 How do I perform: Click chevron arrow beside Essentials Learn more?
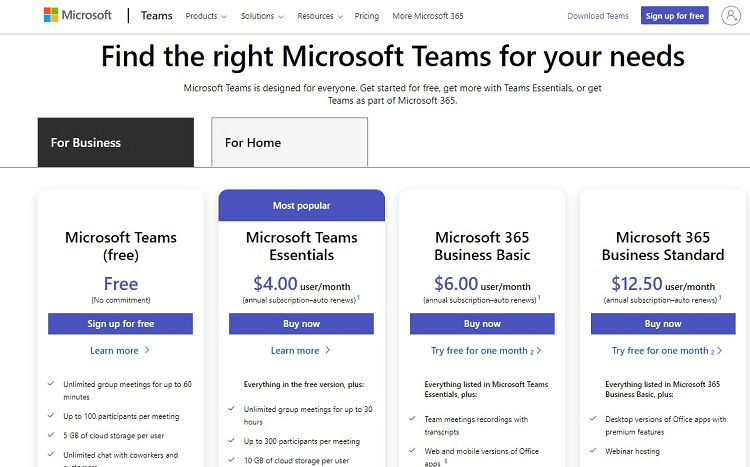[327, 351]
